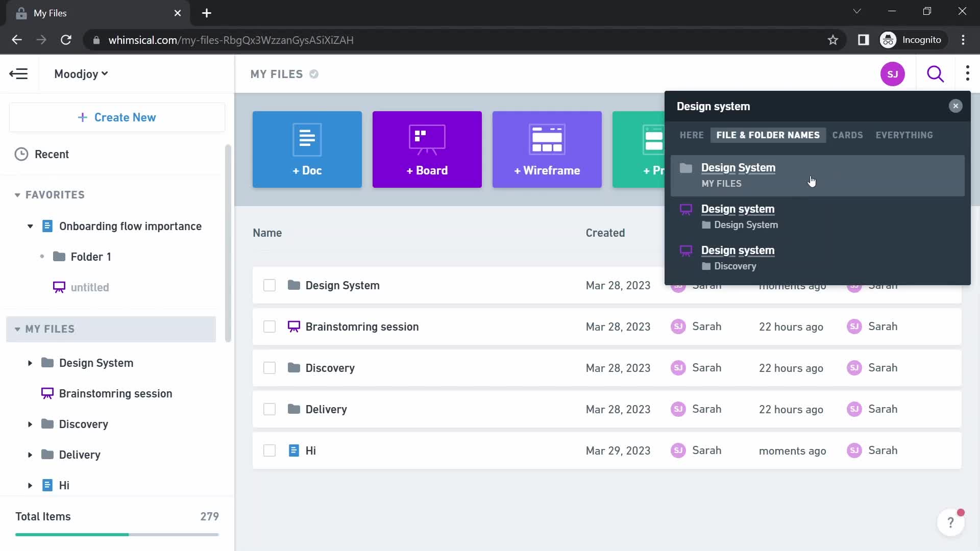980x551 pixels.
Task: Select checkbox next to Delivery folder
Action: [x=270, y=409]
